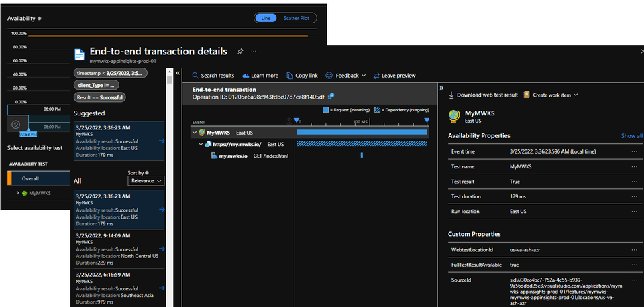Click Download web test result
644x307 pixels.
pyautogui.click(x=483, y=95)
